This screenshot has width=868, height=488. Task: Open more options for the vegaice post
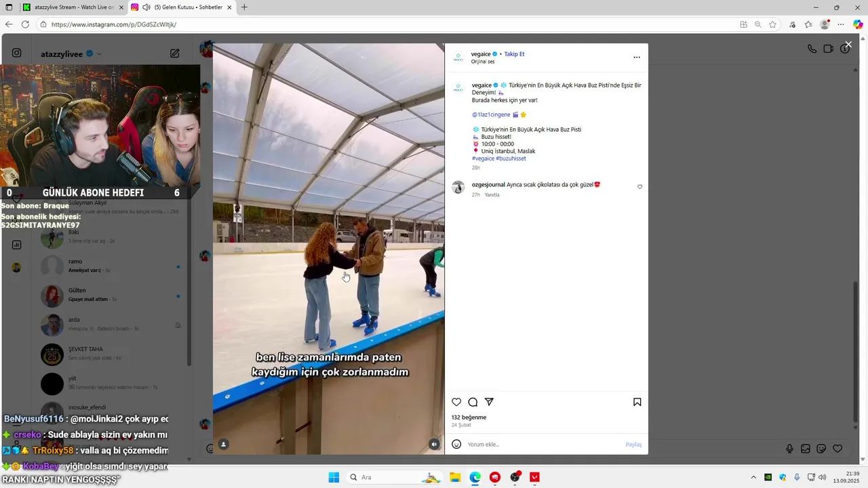pyautogui.click(x=637, y=58)
